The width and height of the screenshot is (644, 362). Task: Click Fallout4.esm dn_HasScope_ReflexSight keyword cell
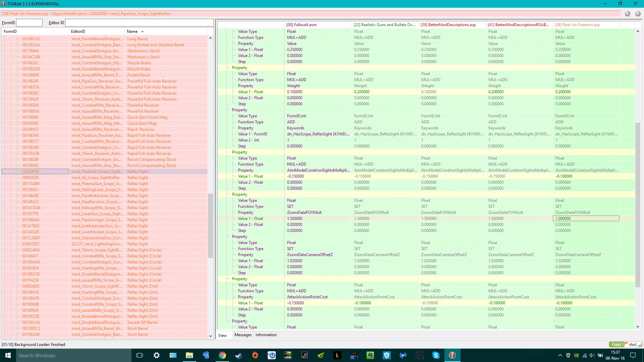click(318, 134)
